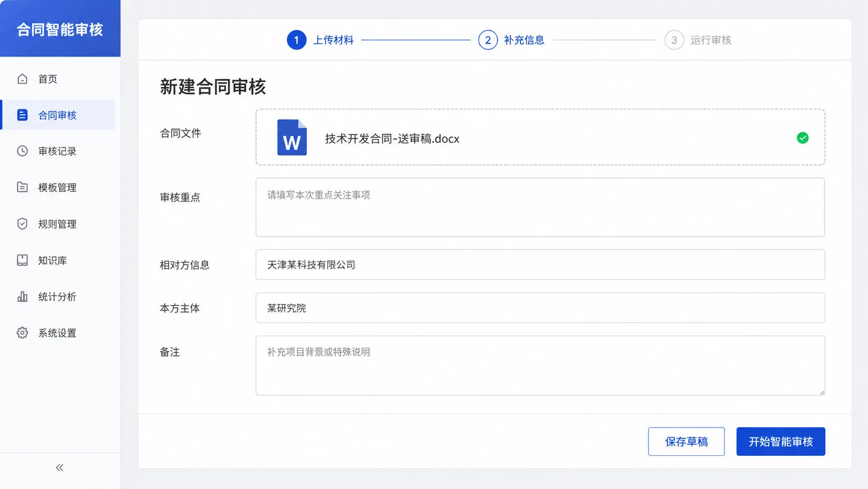Click the 新建合同审核 page title
The width and height of the screenshot is (868, 489).
click(x=213, y=87)
